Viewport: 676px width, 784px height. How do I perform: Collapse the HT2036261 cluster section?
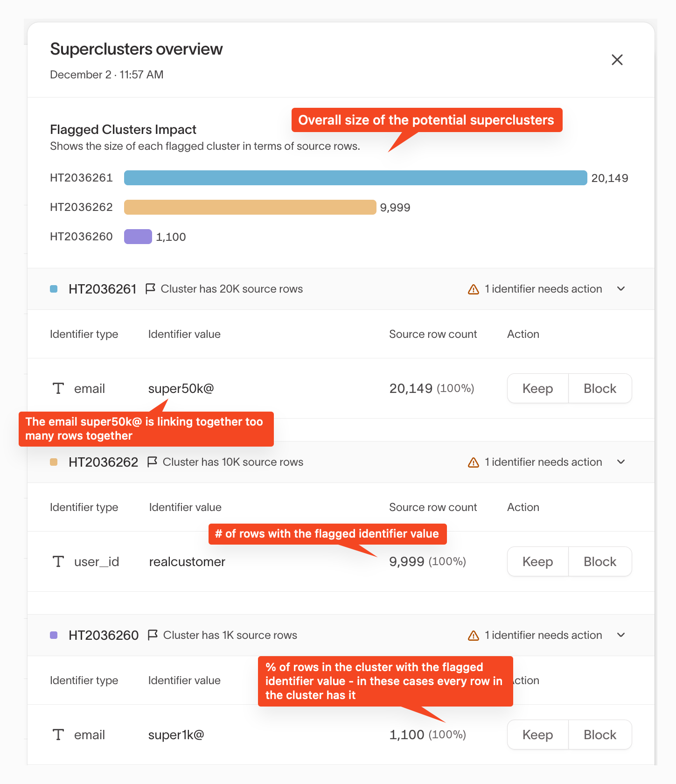point(621,289)
